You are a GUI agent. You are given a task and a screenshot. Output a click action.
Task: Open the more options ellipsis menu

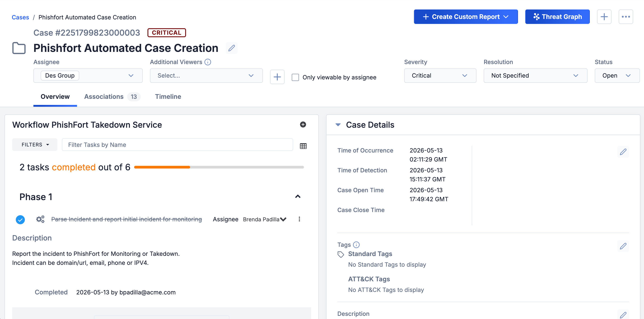coord(626,17)
